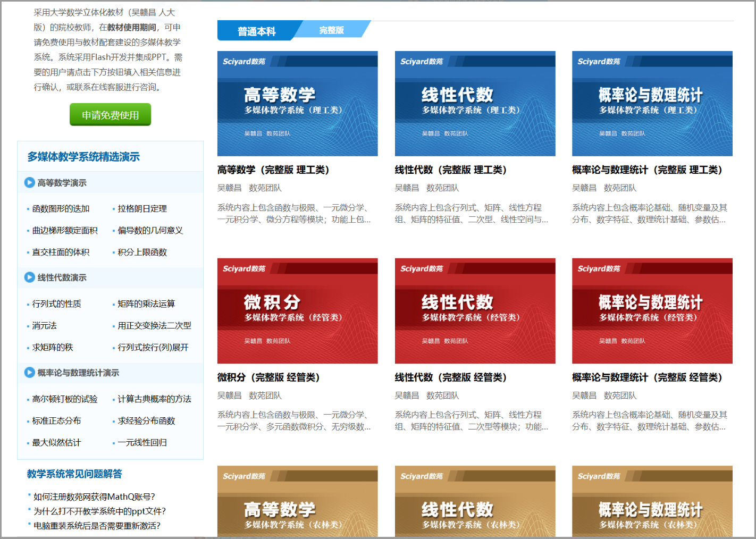Click the play icon beside 线性代数演示
This screenshot has width=756, height=539.
coord(30,277)
